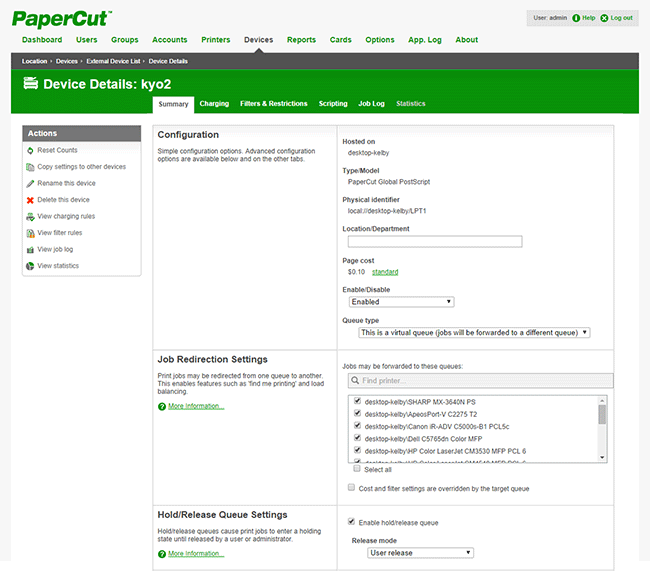The image size is (650, 573).
Task: Click the printer queue list scrollbar
Action: [x=602, y=430]
